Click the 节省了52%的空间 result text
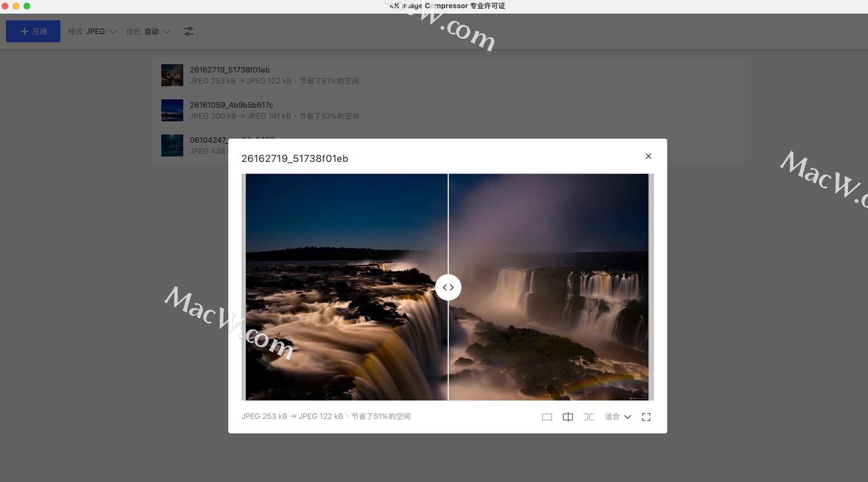 click(x=330, y=116)
